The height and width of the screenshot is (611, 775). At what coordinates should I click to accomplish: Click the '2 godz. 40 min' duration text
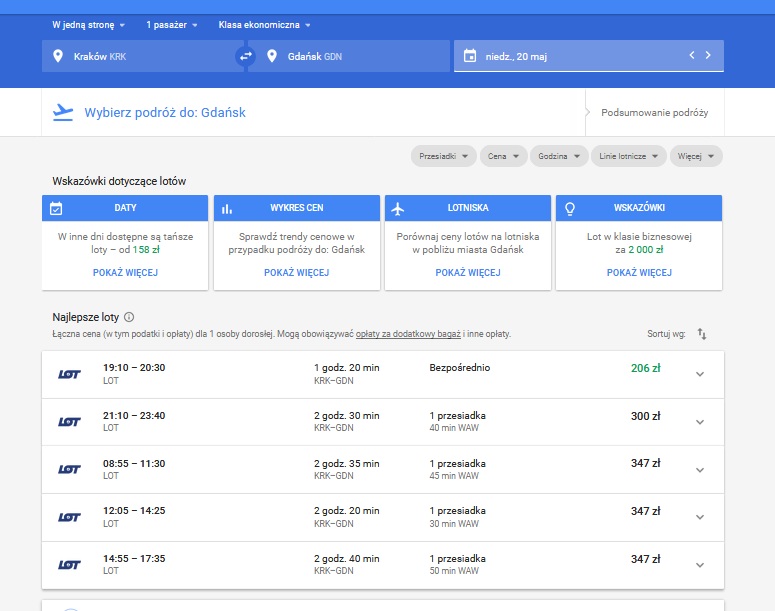point(346,559)
